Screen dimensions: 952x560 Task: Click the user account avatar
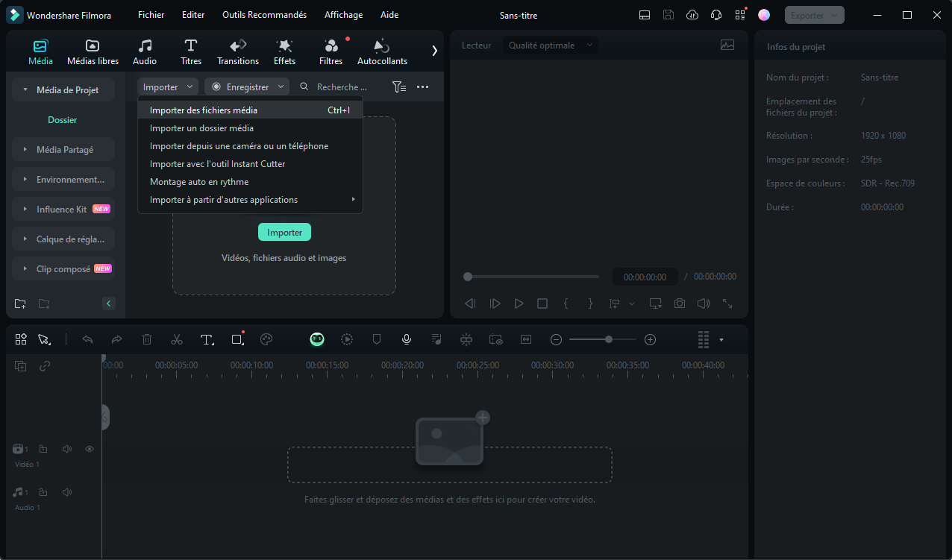click(764, 15)
